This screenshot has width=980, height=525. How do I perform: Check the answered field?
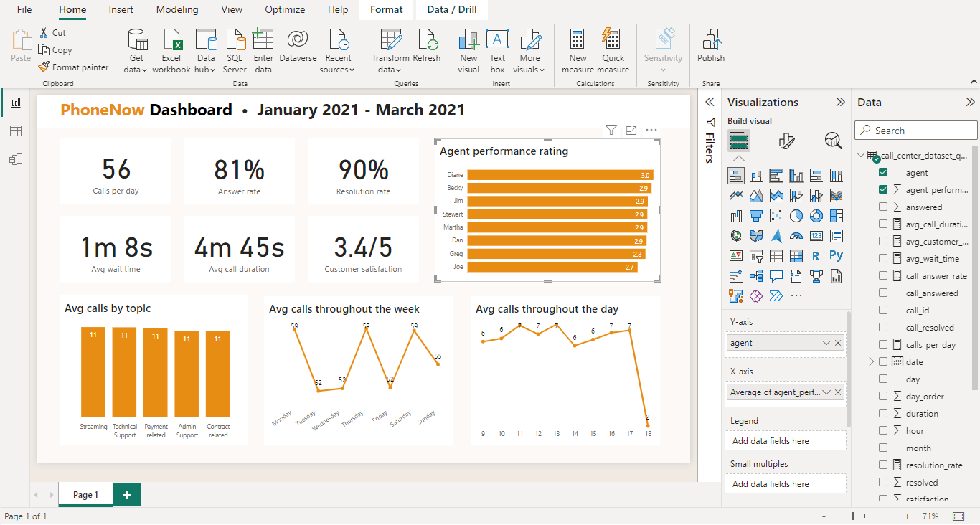click(x=883, y=207)
